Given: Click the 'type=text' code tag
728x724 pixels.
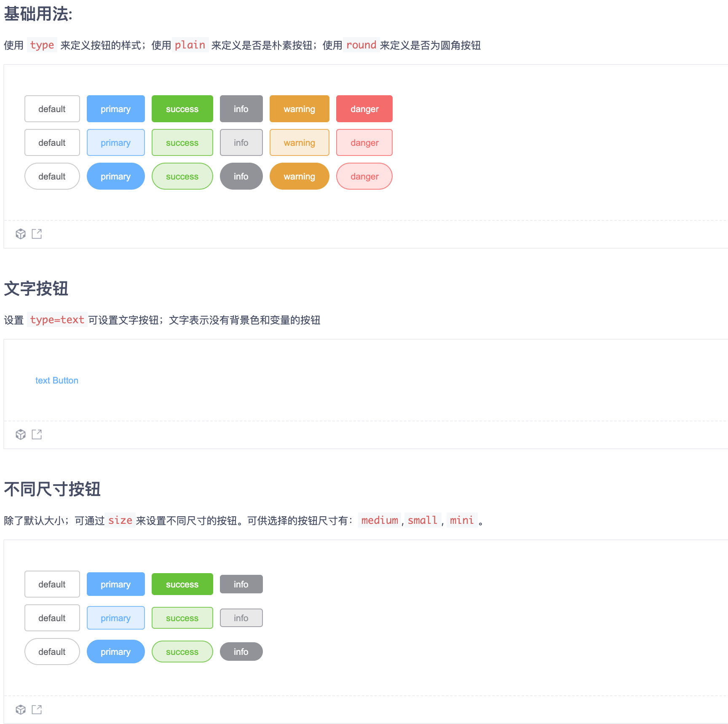Looking at the screenshot, I should click(57, 320).
